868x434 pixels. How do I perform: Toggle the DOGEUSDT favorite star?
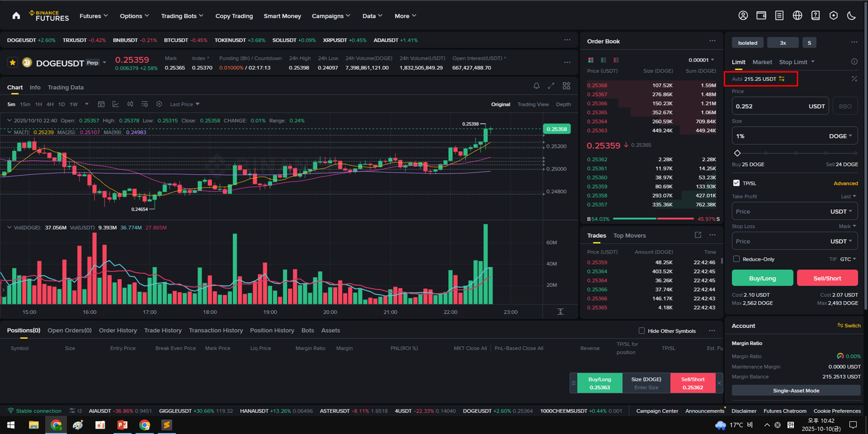tap(13, 62)
